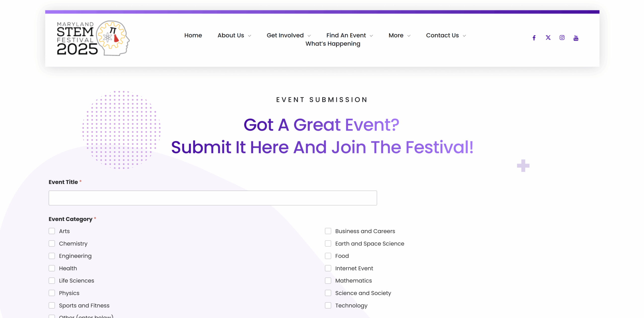Expand the More menu chevron
644x318 pixels.
point(409,36)
